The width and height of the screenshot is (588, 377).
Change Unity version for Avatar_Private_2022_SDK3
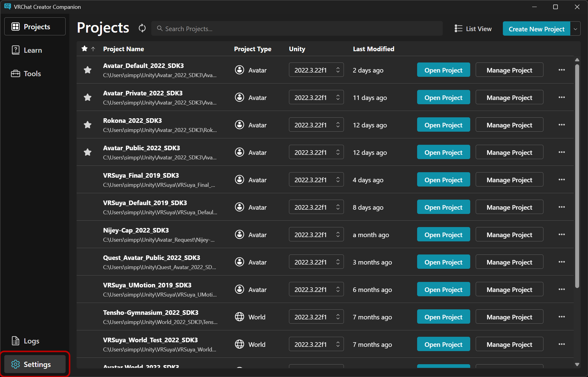(x=316, y=98)
